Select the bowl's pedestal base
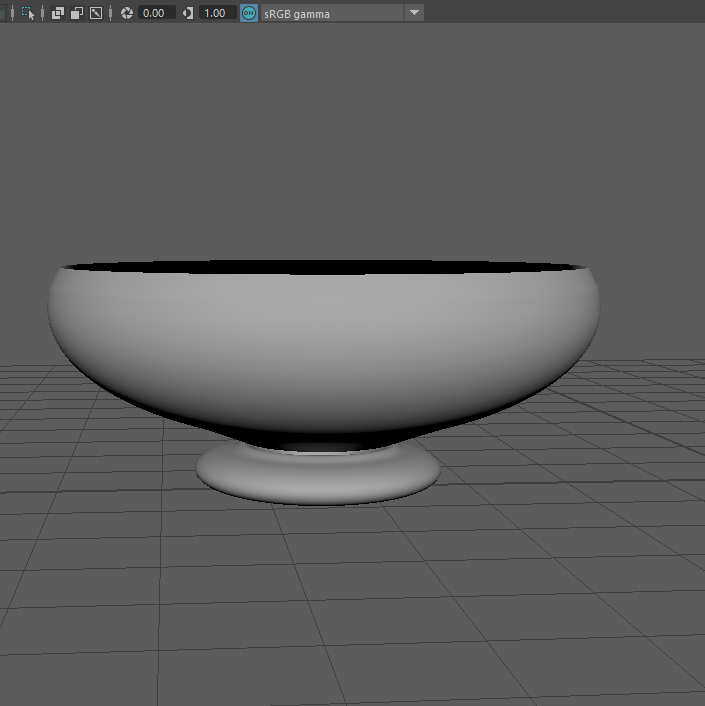705x706 pixels. (x=318, y=476)
